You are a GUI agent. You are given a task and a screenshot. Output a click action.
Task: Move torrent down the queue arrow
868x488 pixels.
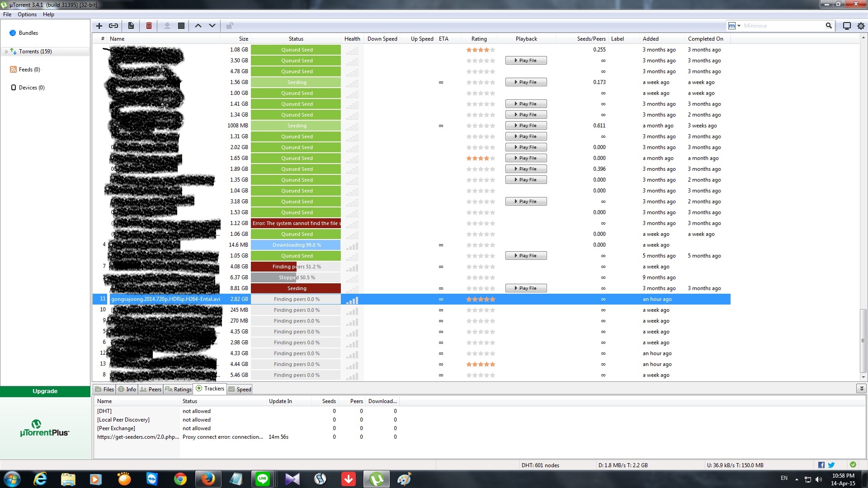click(212, 26)
